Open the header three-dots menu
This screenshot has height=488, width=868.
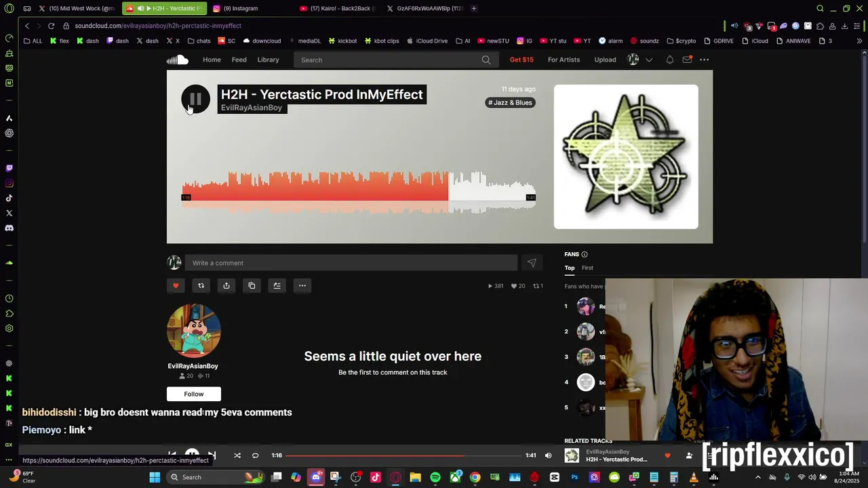tap(704, 60)
